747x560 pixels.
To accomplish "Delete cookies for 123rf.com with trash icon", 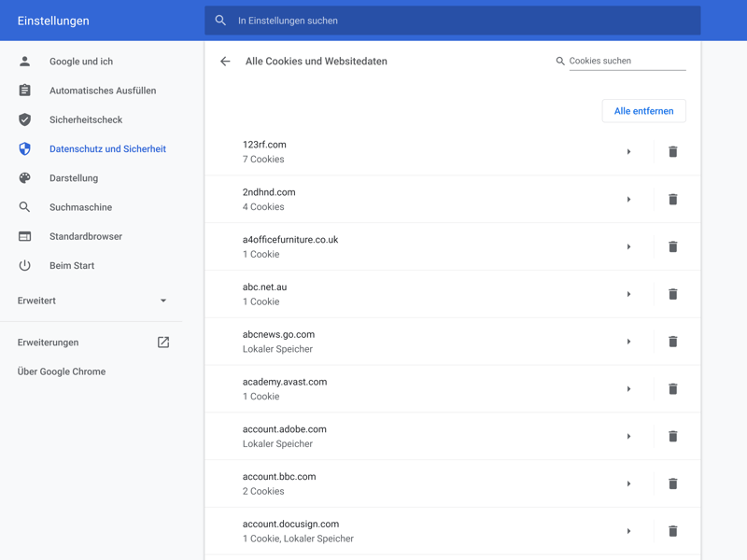I will pos(672,152).
